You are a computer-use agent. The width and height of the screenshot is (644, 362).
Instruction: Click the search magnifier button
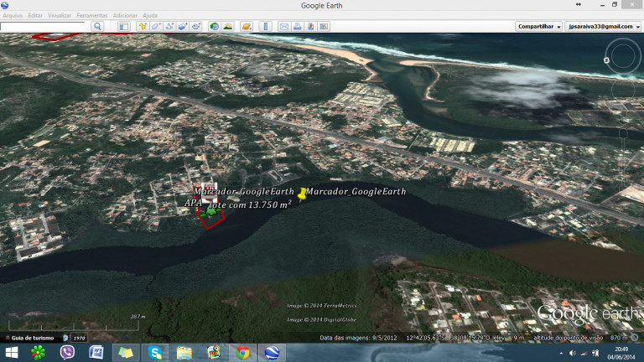(97, 26)
